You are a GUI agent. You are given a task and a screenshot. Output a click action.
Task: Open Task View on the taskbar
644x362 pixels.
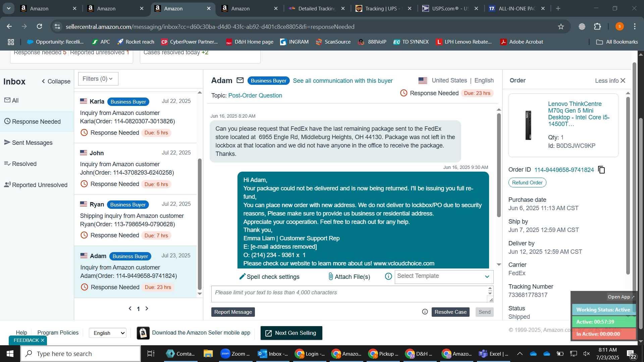point(151,354)
